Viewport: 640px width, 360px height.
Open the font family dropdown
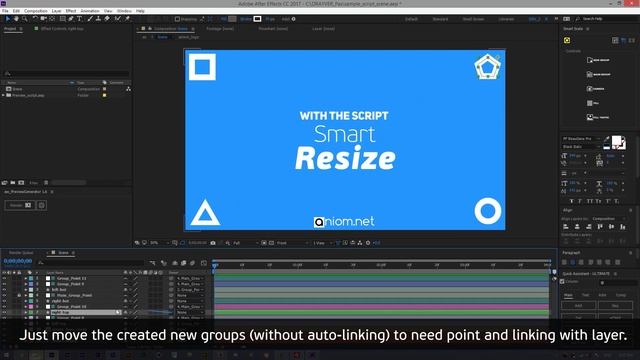click(x=581, y=139)
